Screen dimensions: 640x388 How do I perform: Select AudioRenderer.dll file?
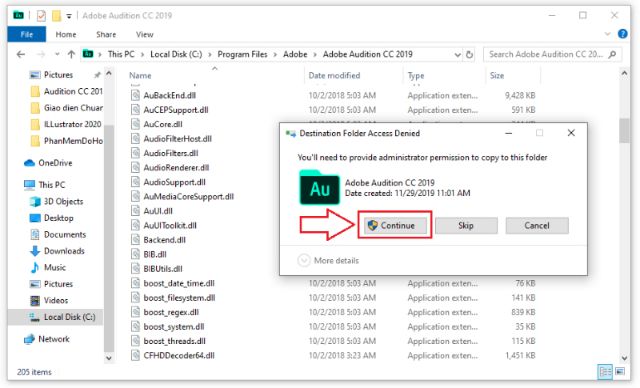[176, 168]
